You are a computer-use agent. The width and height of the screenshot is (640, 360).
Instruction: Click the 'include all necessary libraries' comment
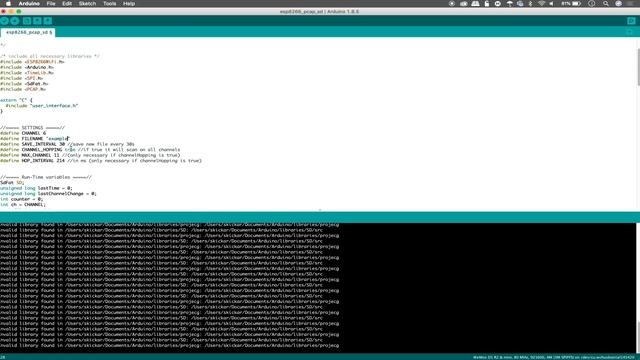coord(50,56)
